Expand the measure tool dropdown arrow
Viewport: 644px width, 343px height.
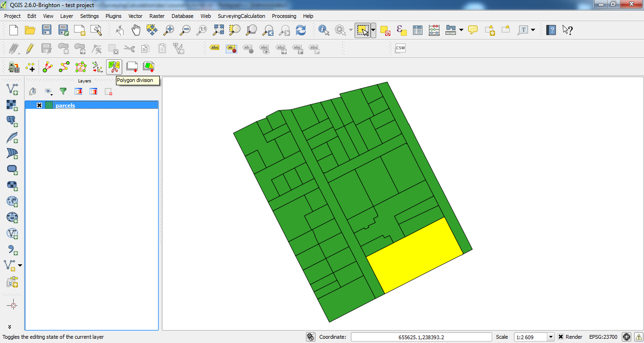461,31
